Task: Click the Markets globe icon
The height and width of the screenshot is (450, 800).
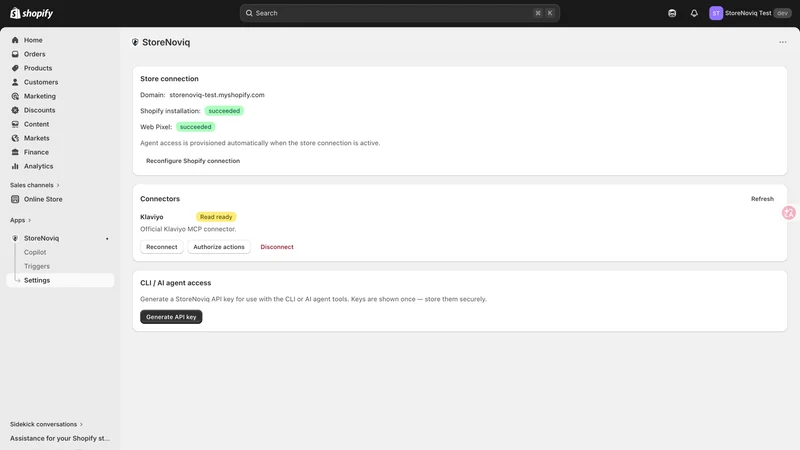Action: tap(15, 138)
